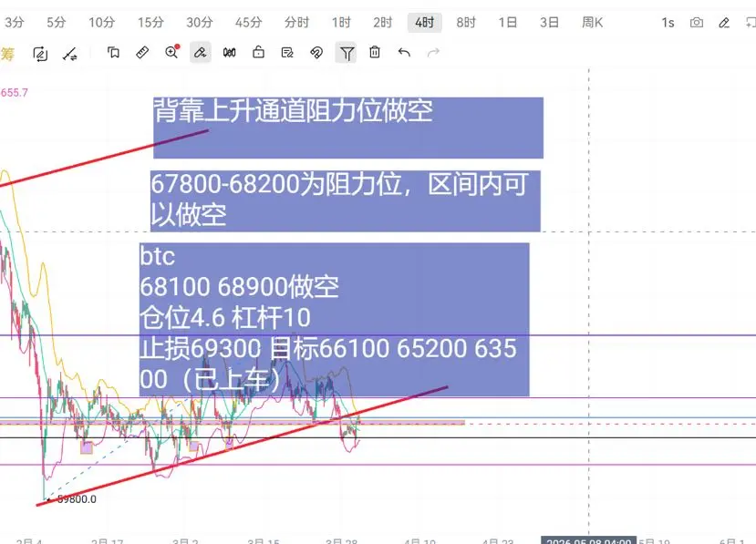Switch to the 1日 timeframe
Screen dimensions: 756x544
[507, 22]
